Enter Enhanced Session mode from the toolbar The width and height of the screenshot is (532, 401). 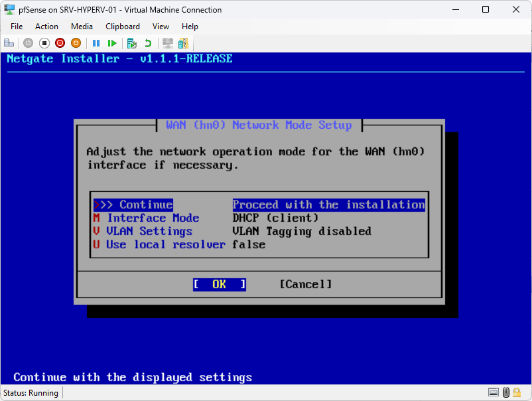pyautogui.click(x=168, y=42)
